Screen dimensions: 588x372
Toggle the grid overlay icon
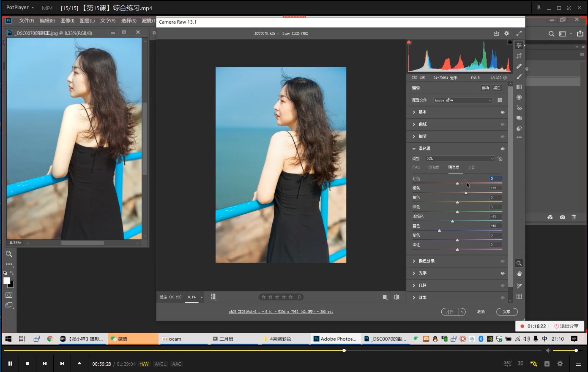coord(519,296)
